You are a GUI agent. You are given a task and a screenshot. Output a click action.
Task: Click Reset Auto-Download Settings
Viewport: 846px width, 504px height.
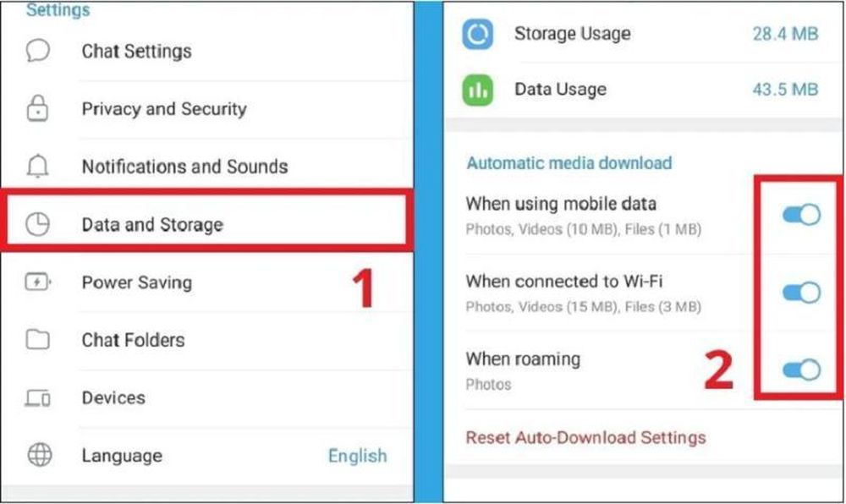pos(585,437)
